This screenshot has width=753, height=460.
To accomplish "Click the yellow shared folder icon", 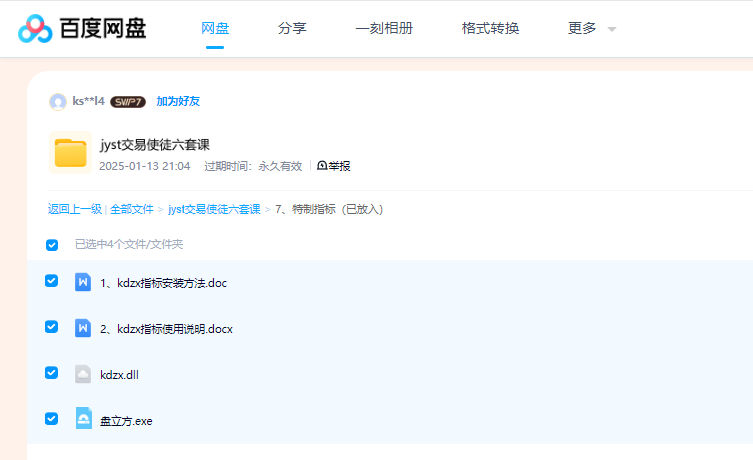I will 70,153.
